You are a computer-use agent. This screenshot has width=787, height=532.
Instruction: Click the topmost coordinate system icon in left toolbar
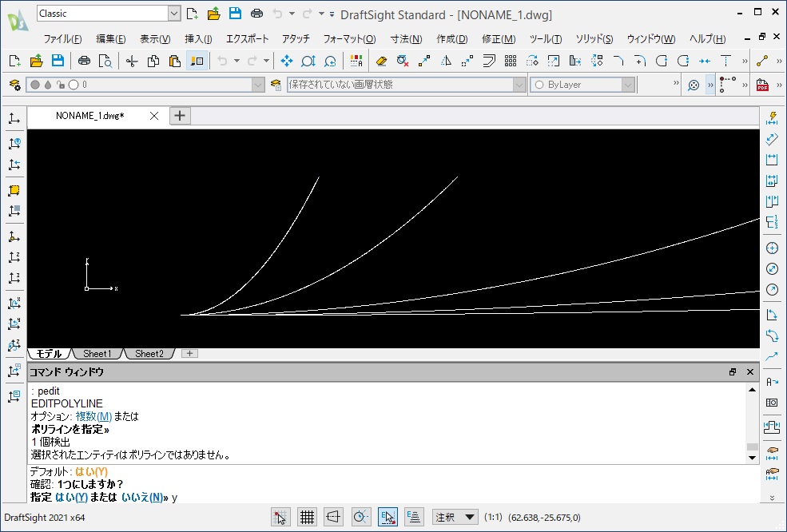[x=14, y=119]
